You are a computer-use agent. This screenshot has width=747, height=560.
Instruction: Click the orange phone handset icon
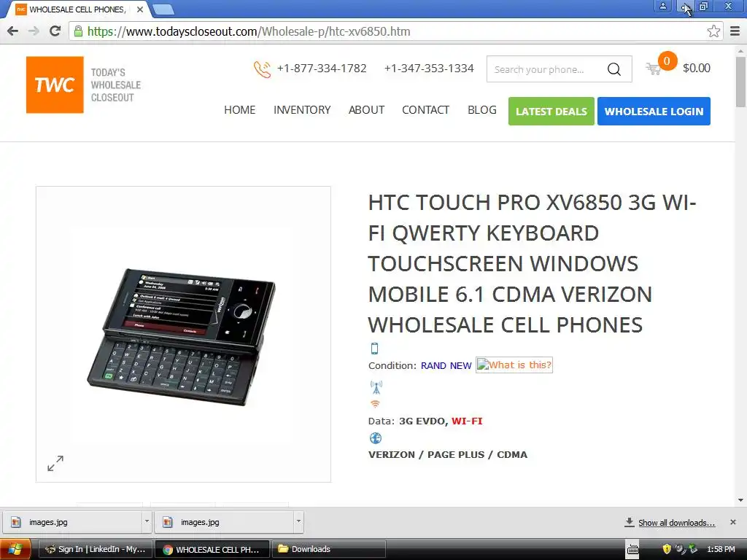[262, 69]
